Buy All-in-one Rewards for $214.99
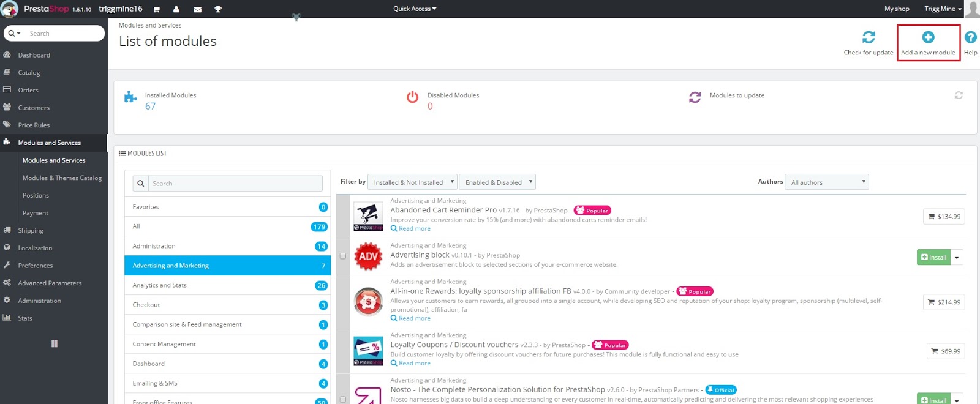Image resolution: width=980 pixels, height=404 pixels. [944, 302]
